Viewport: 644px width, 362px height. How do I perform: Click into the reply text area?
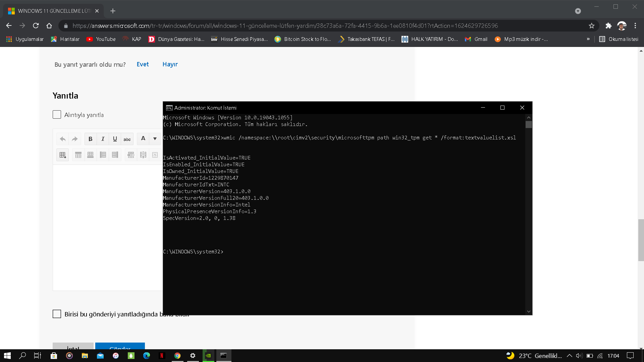click(108, 228)
